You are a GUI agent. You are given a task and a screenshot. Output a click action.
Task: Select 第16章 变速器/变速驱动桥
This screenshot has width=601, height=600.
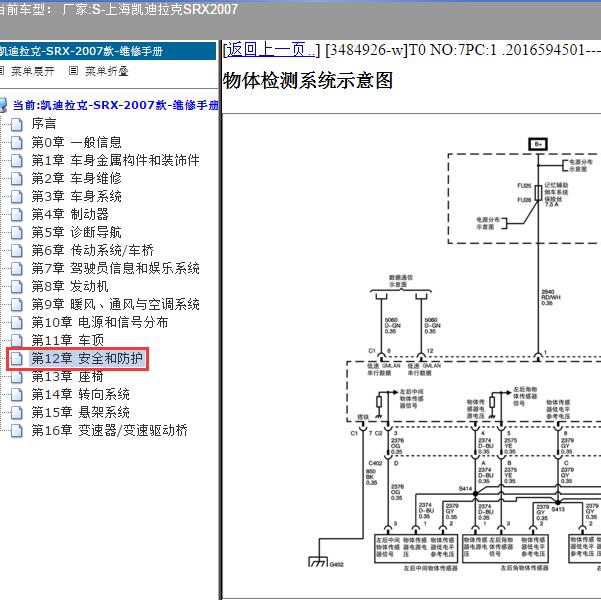coord(110,431)
